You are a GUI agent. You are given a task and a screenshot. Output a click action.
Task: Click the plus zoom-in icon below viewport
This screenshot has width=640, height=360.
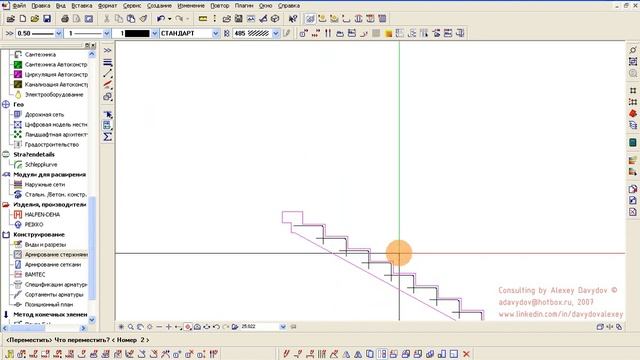[168, 327]
